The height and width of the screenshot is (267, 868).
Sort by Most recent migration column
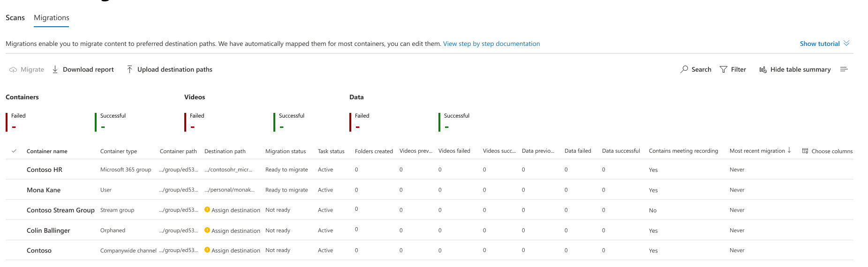tap(757, 151)
